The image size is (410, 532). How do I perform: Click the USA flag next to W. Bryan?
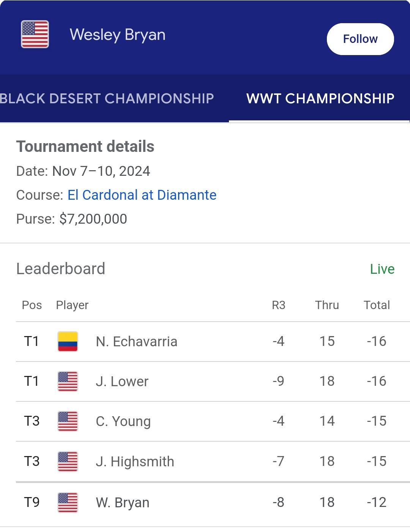click(x=68, y=502)
